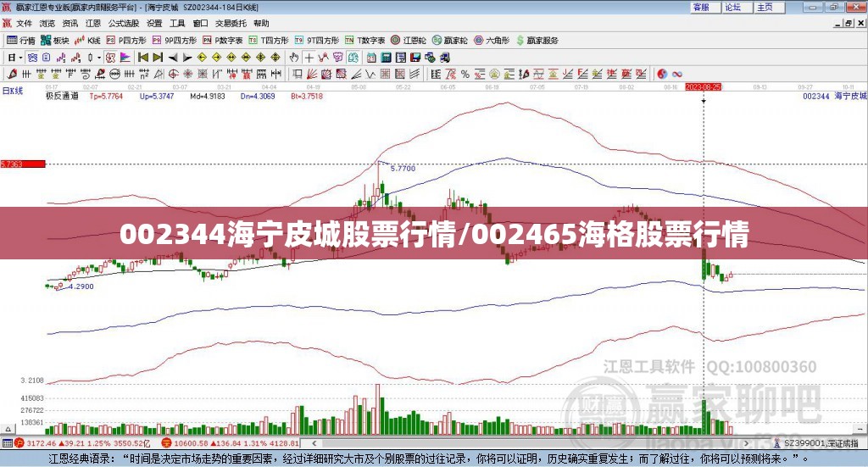
Task: Open the 9P四方形 tool
Action: 175,41
